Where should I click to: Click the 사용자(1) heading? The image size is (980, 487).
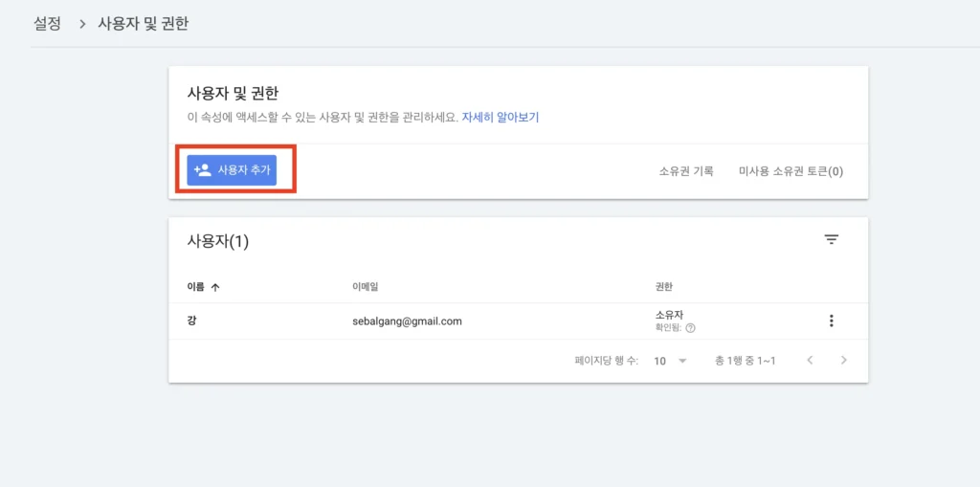coord(218,241)
